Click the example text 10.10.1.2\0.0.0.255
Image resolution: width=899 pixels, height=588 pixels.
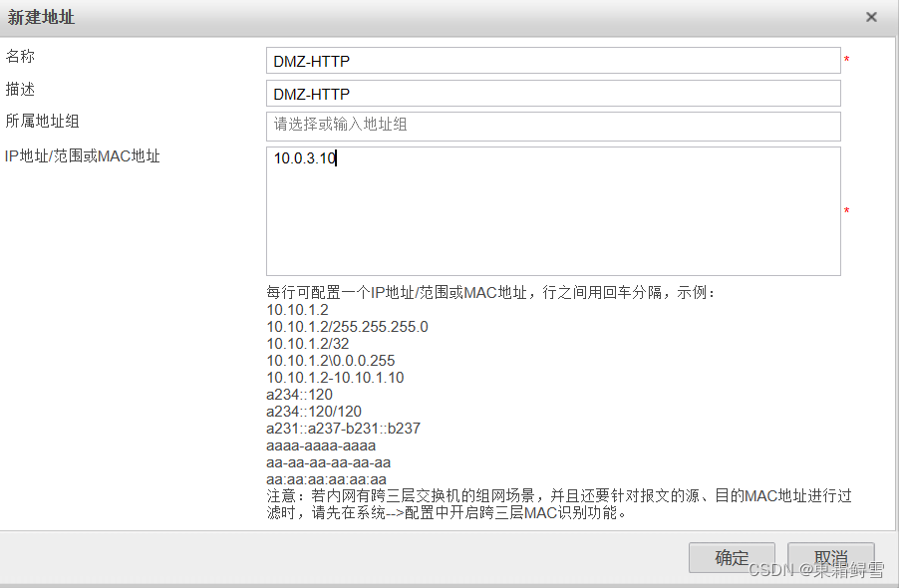click(x=330, y=361)
